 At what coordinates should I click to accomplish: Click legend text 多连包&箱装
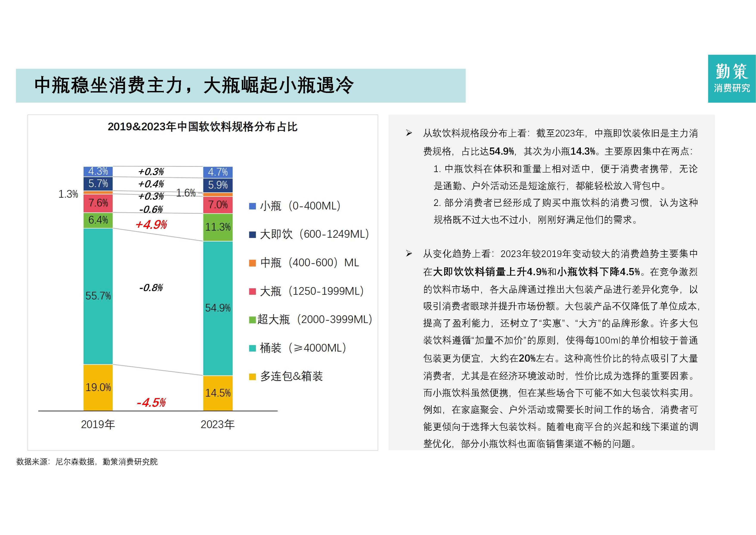tap(291, 377)
